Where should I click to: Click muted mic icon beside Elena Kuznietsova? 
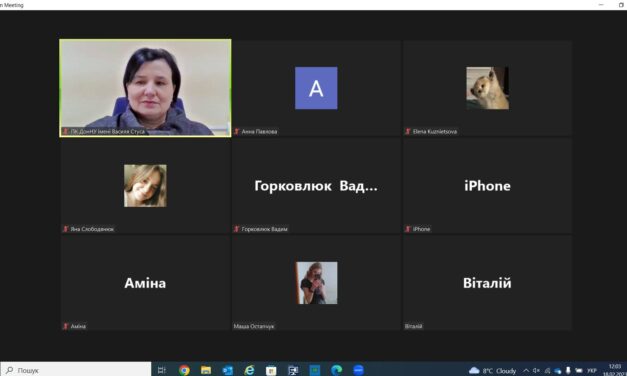[408, 131]
